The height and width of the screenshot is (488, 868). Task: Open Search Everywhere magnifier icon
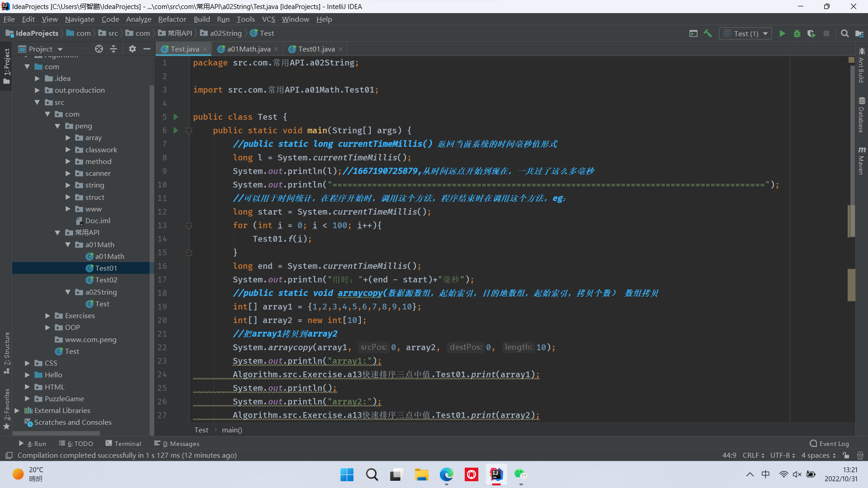point(844,33)
